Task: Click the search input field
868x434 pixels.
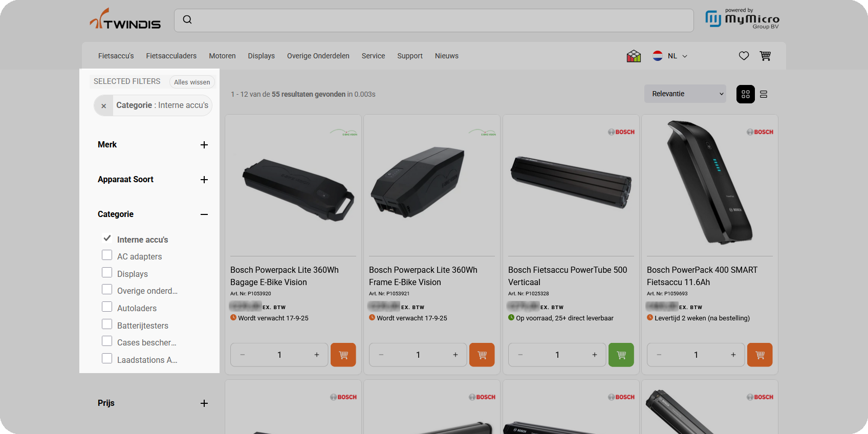Action: [x=434, y=20]
